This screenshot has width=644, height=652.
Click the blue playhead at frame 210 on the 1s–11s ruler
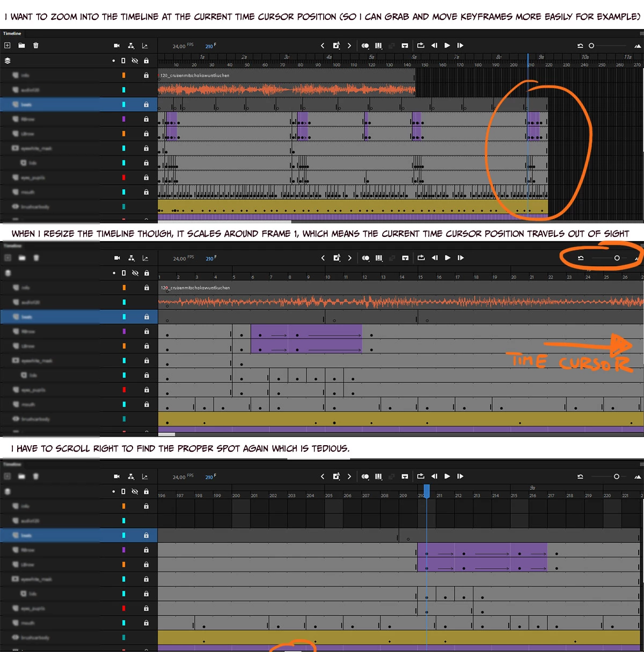tap(528, 61)
